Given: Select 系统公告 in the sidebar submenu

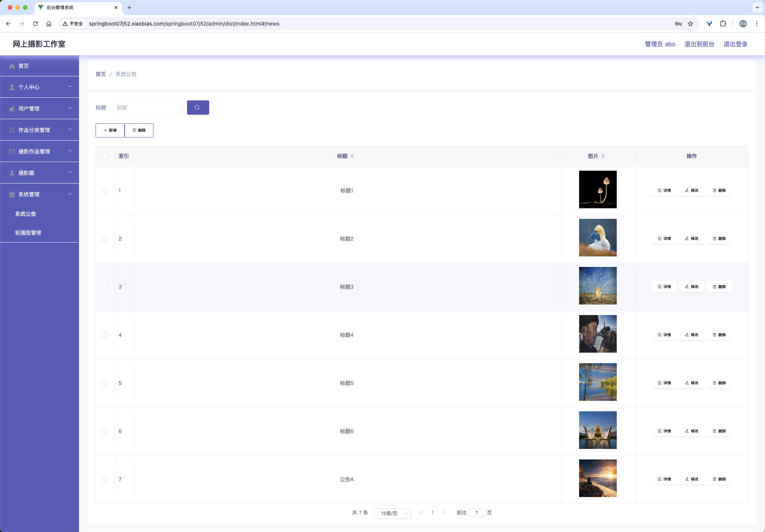Looking at the screenshot, I should (40, 214).
